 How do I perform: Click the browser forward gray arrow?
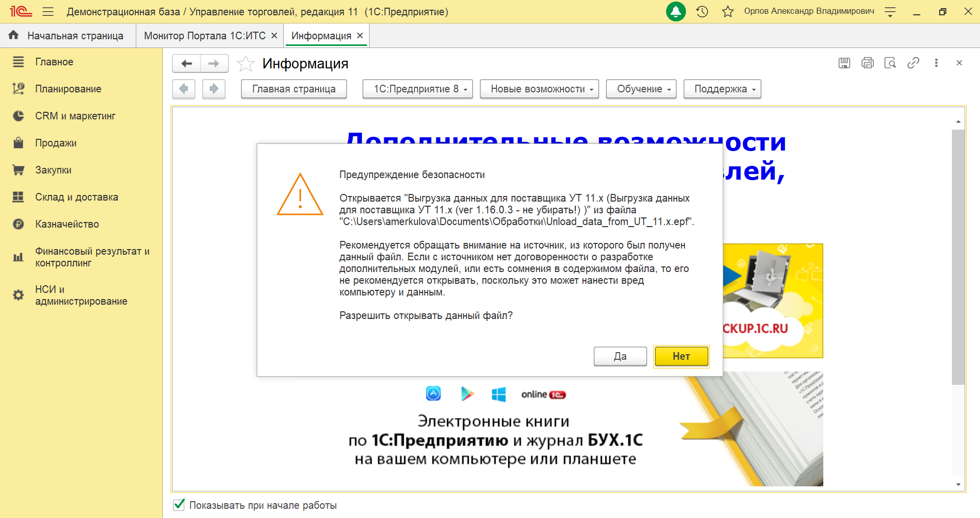(214, 89)
